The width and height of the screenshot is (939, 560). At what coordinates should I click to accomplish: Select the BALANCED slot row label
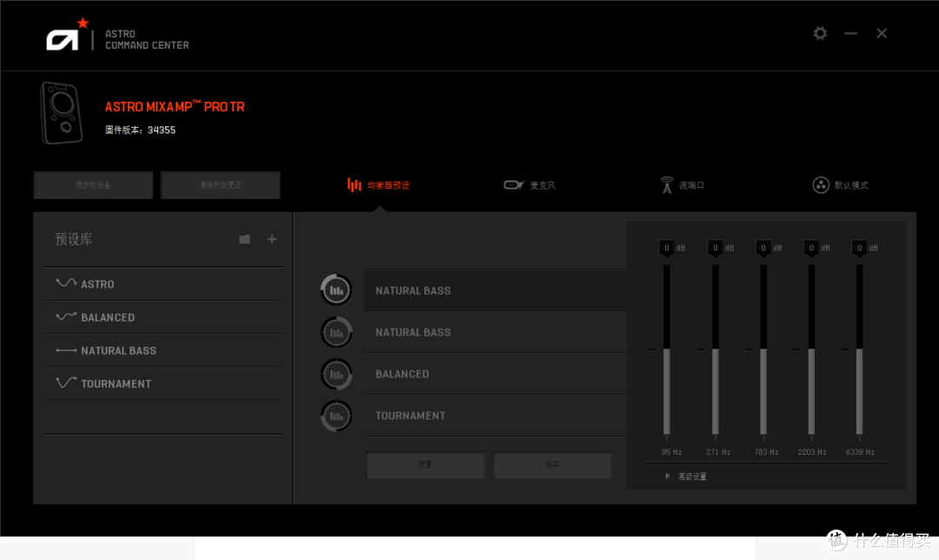403,374
